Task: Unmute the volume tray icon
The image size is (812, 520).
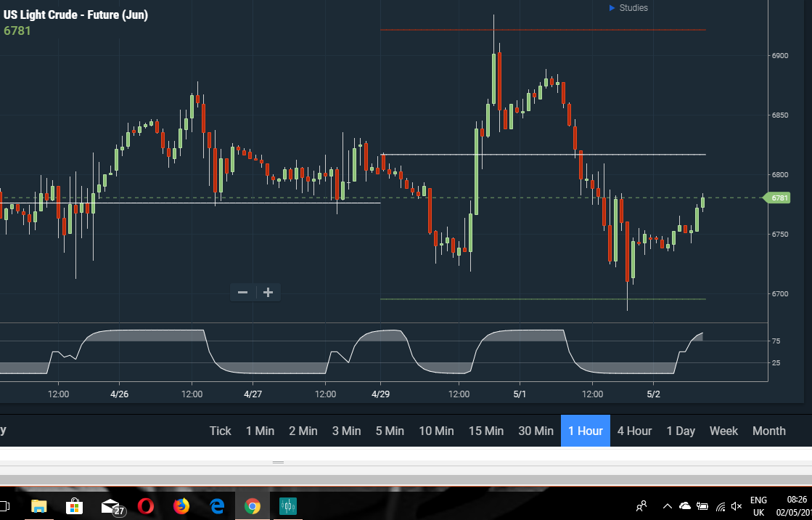Action: (x=737, y=506)
